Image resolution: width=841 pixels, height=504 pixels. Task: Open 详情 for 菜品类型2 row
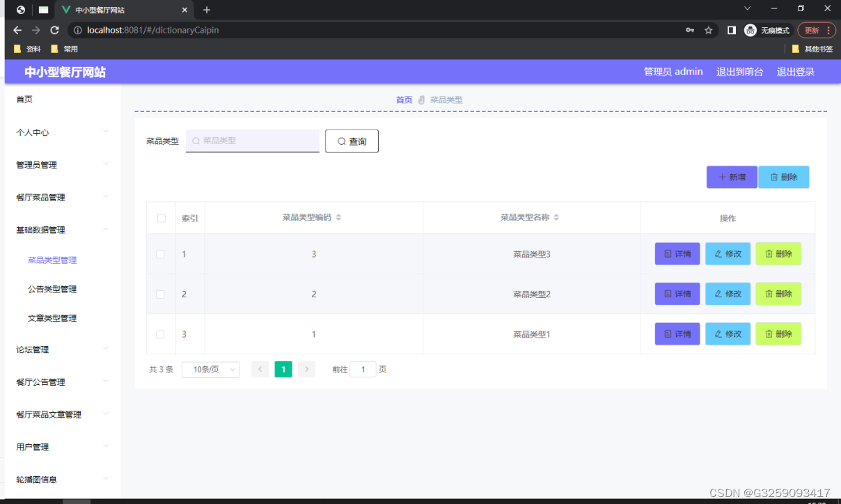[677, 294]
